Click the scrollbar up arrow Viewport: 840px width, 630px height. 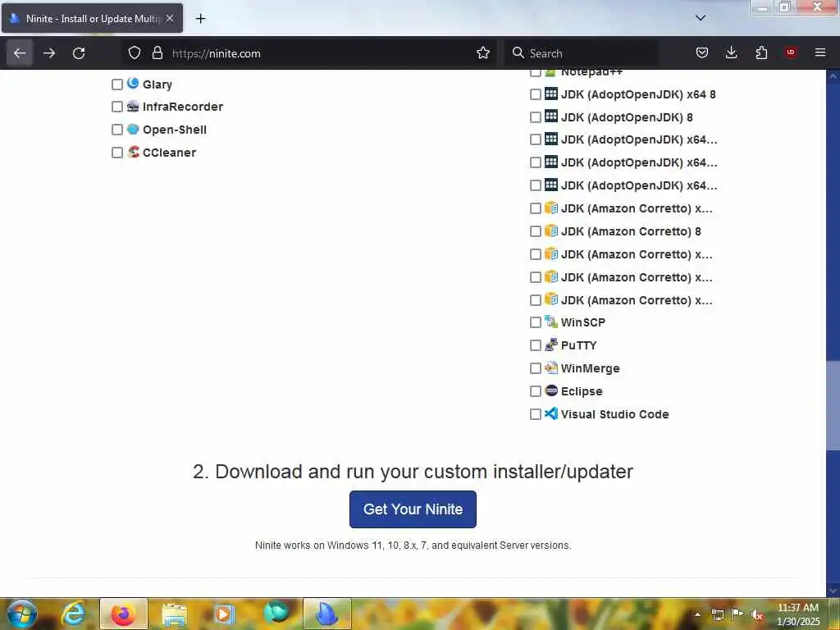[833, 76]
